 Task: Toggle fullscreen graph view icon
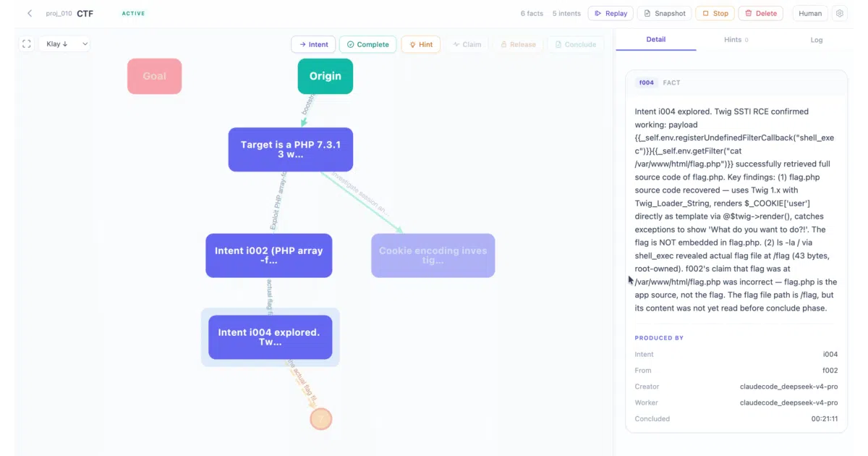27,44
